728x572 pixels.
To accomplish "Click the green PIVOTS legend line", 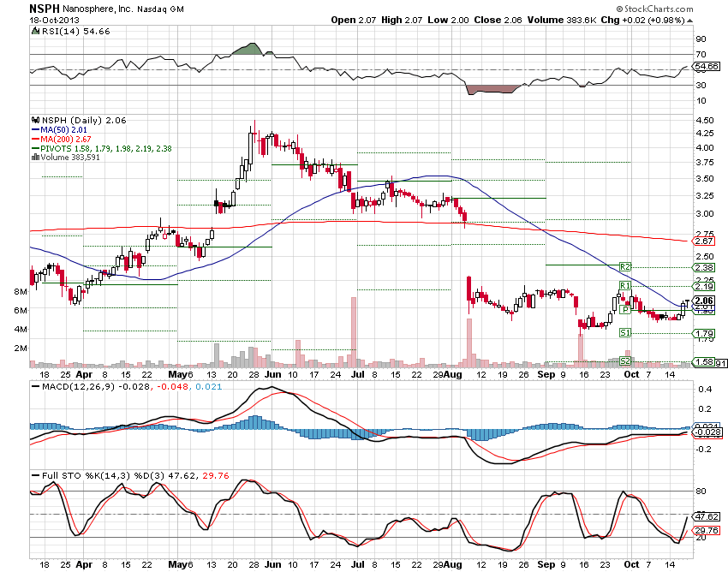I will point(35,149).
